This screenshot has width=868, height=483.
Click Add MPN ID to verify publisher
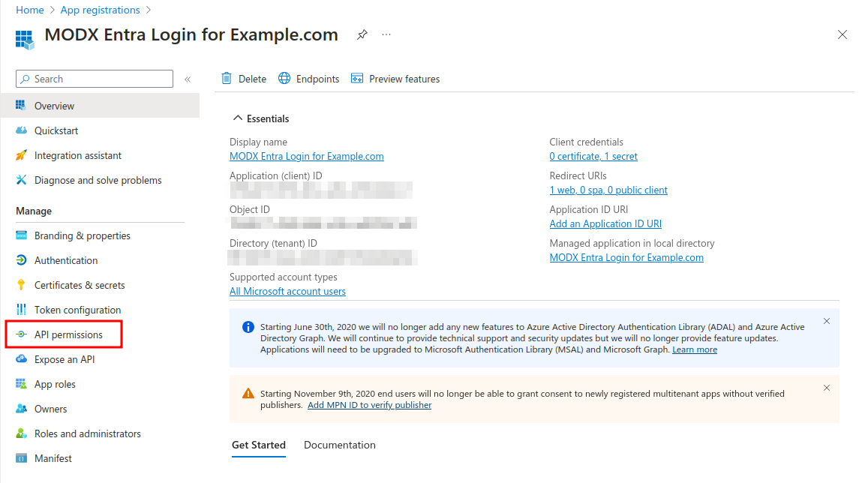coord(370,405)
